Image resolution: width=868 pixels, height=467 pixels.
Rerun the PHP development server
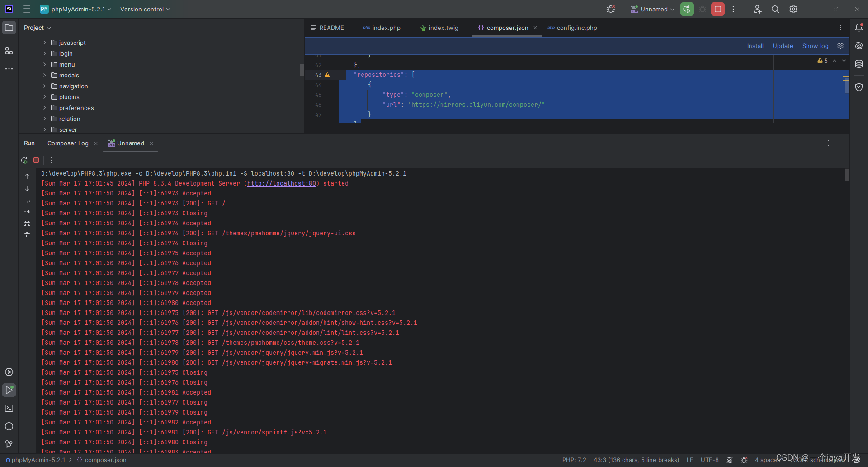24,160
